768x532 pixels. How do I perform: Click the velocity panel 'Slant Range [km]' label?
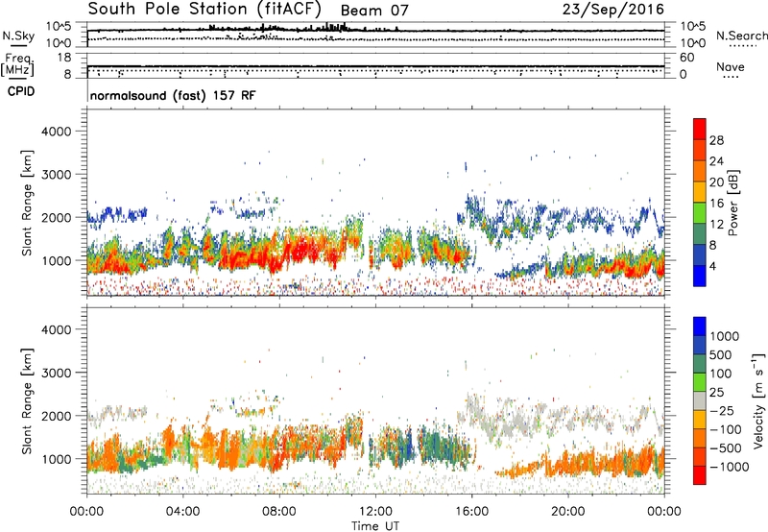[27, 401]
